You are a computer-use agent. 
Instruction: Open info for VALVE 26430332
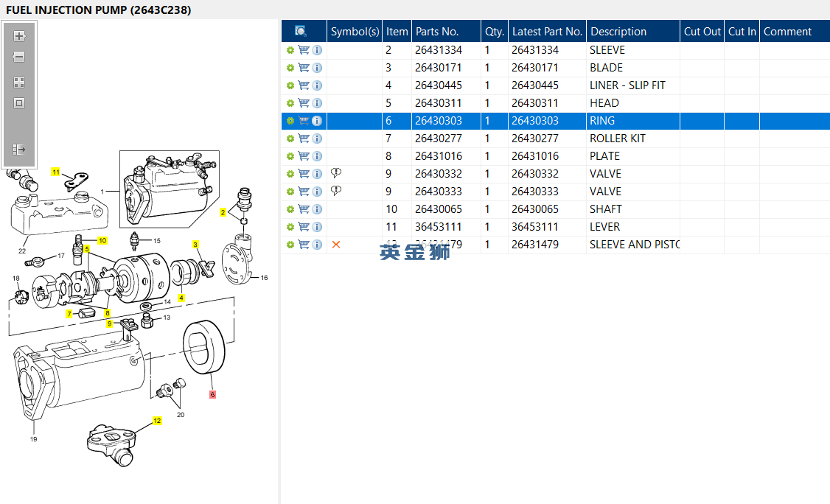[x=317, y=174]
